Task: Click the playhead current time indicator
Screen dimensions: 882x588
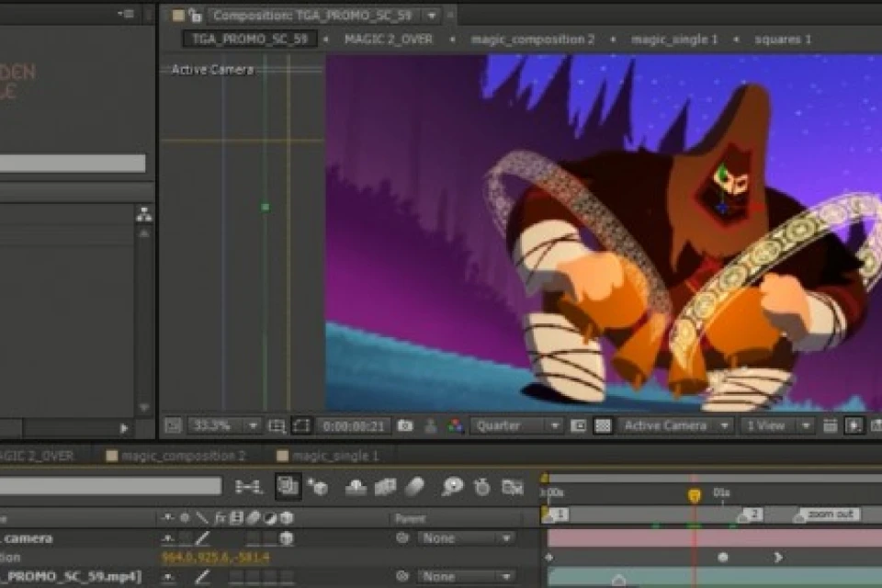Action: [x=695, y=495]
